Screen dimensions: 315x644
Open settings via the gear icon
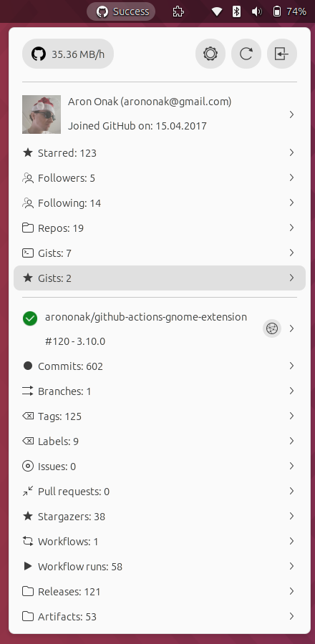(x=210, y=54)
